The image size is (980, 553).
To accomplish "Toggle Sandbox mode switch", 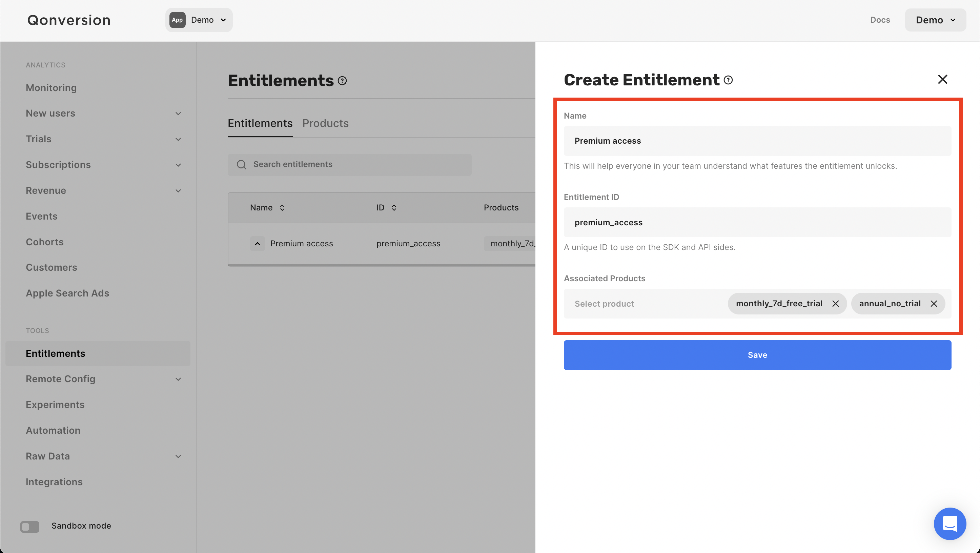I will click(30, 526).
